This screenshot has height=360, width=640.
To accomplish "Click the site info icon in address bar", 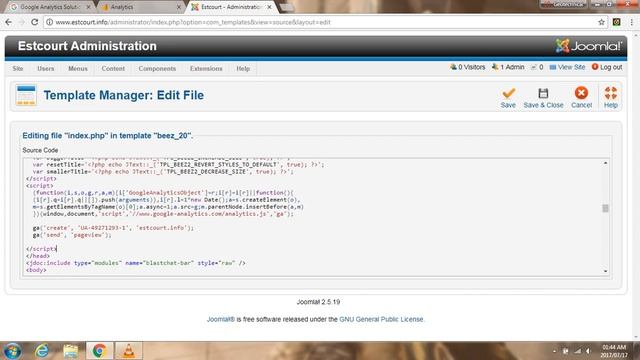I will (49, 22).
